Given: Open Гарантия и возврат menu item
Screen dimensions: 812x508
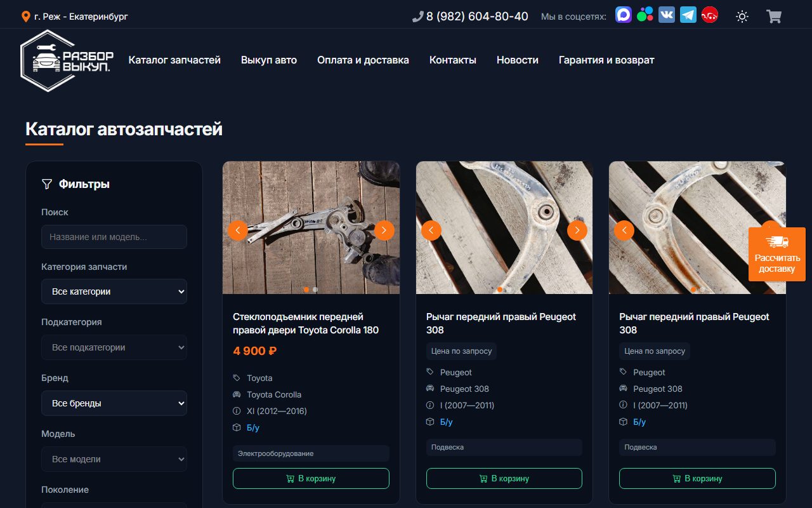Looking at the screenshot, I should (x=606, y=60).
